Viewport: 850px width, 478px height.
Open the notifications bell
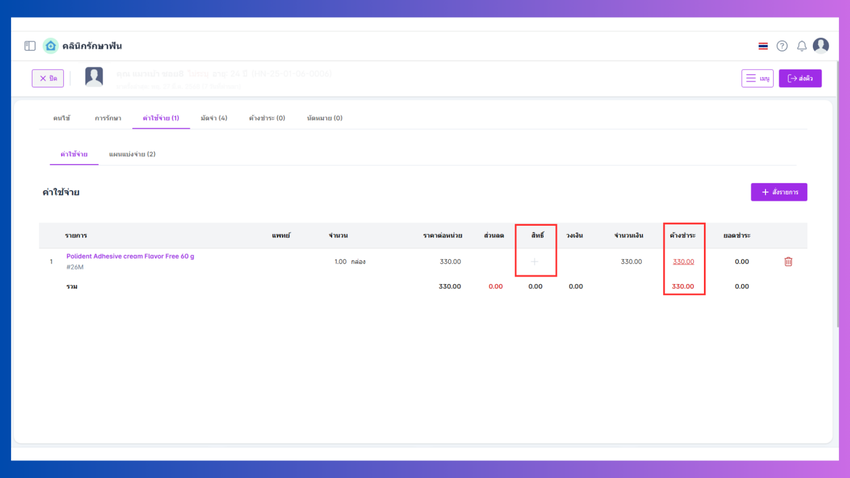(x=801, y=46)
